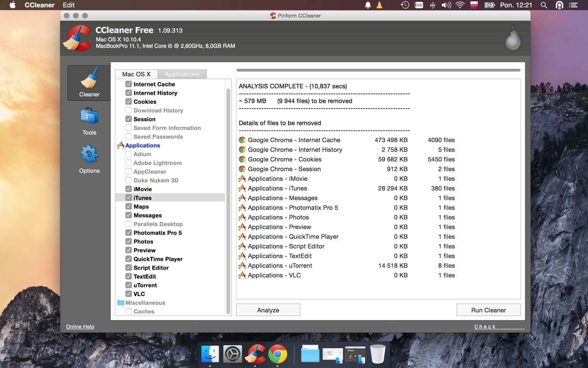
Task: Uncheck the Photomatix Pro 5 checkbox
Action: [x=129, y=232]
